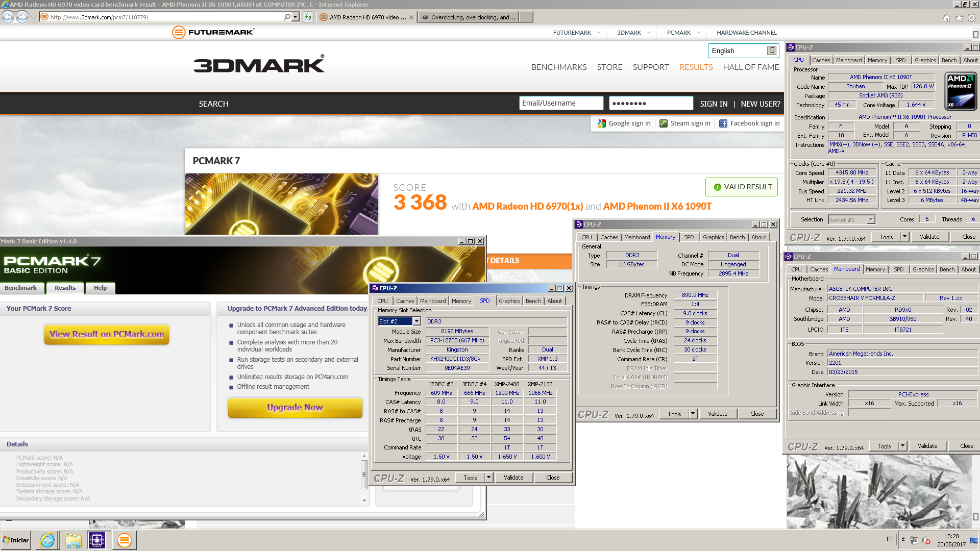Viewport: 980px width, 551px height.
Task: Go back with the IE back arrow
Action: pyautogui.click(x=8, y=17)
